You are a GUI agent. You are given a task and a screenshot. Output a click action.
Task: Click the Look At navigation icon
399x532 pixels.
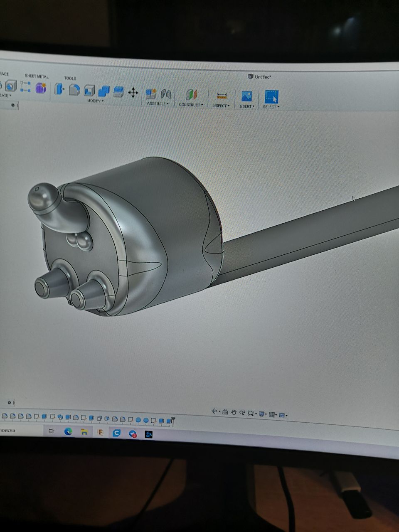tap(225, 412)
